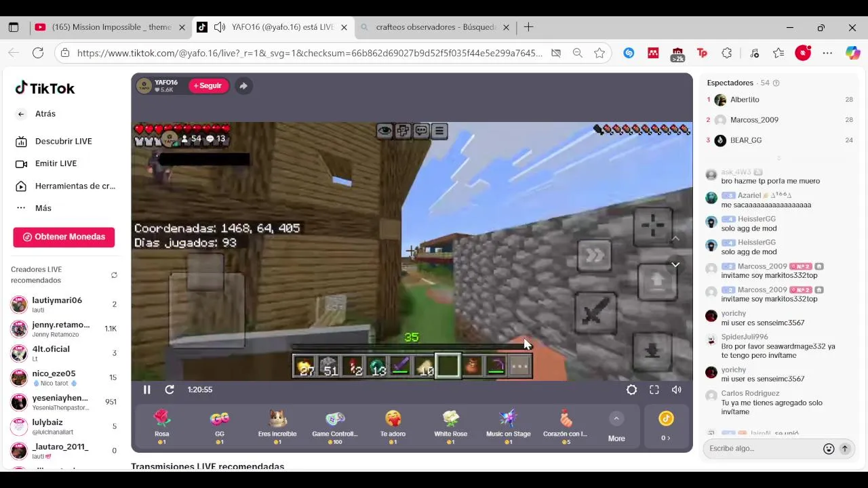The width and height of the screenshot is (868, 488).
Task: Send a GG gift
Action: pos(220,427)
